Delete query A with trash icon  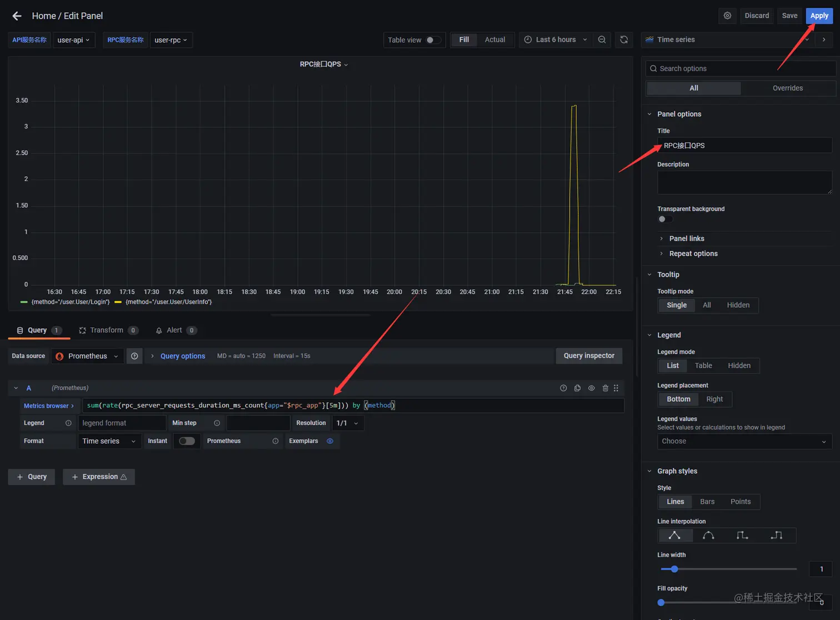tap(606, 388)
